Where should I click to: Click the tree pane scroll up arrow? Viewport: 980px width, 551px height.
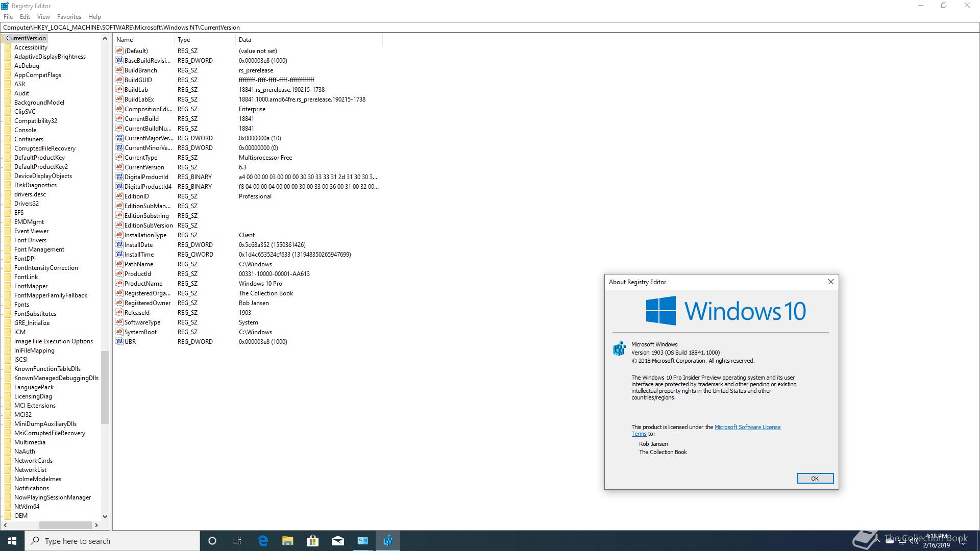tap(105, 38)
